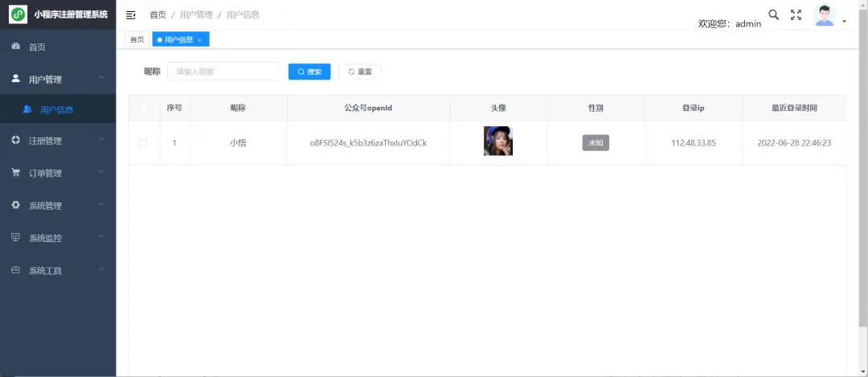
Task: Click the row number 1 cell
Action: (174, 143)
